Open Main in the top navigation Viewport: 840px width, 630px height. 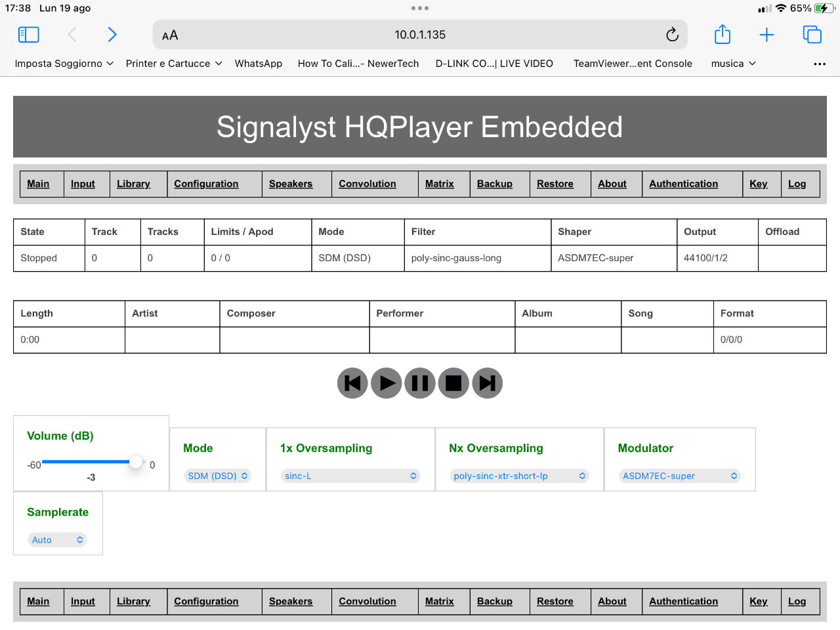[38, 184]
